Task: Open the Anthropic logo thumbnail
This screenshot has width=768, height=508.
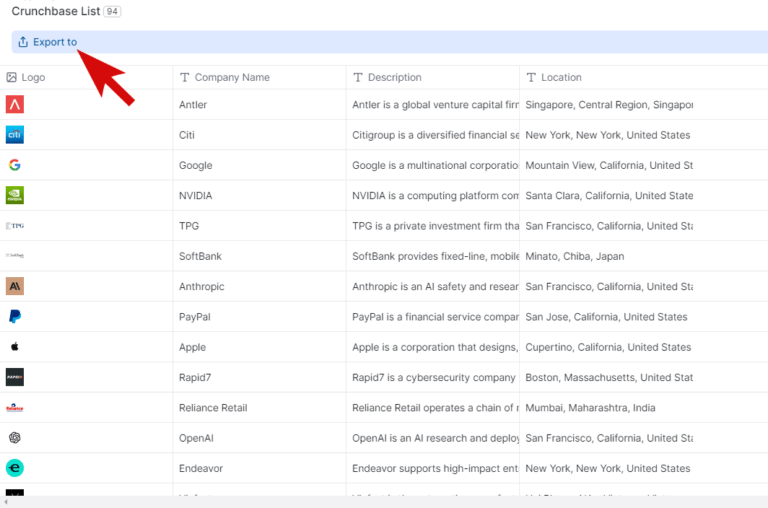Action: point(15,287)
